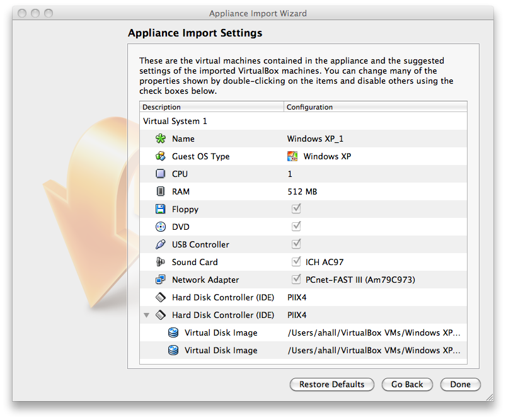Image resolution: width=506 pixels, height=420 pixels.
Task: Toggle the DVD checkbox
Action: click(296, 226)
